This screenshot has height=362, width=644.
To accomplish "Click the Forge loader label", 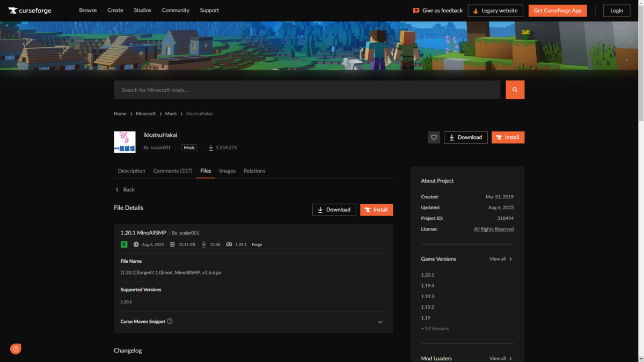I will click(x=257, y=245).
